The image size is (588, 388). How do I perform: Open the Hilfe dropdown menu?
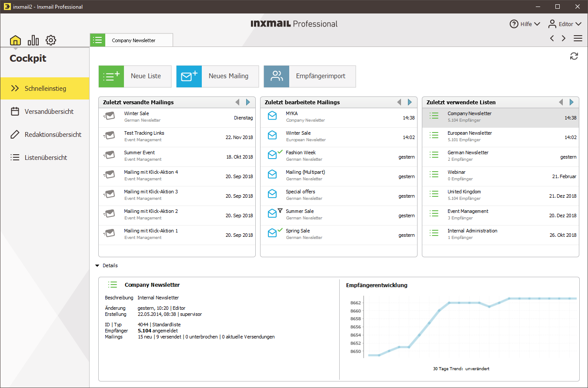point(525,24)
